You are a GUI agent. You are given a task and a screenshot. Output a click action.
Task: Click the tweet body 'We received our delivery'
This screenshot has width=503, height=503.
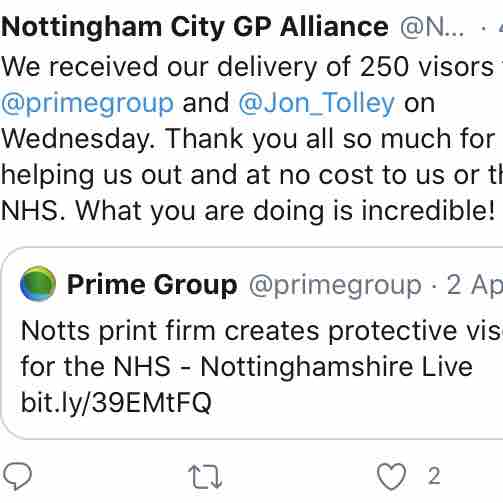(x=159, y=67)
